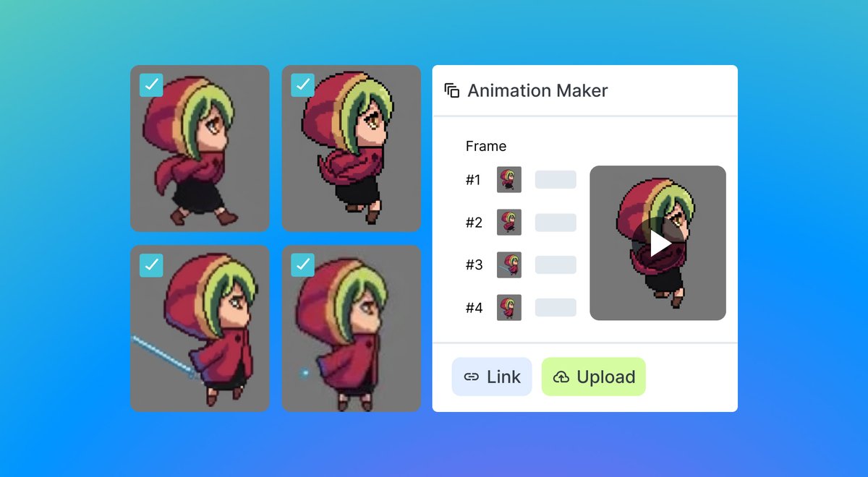Select frame #2 thumbnail

pos(509,223)
